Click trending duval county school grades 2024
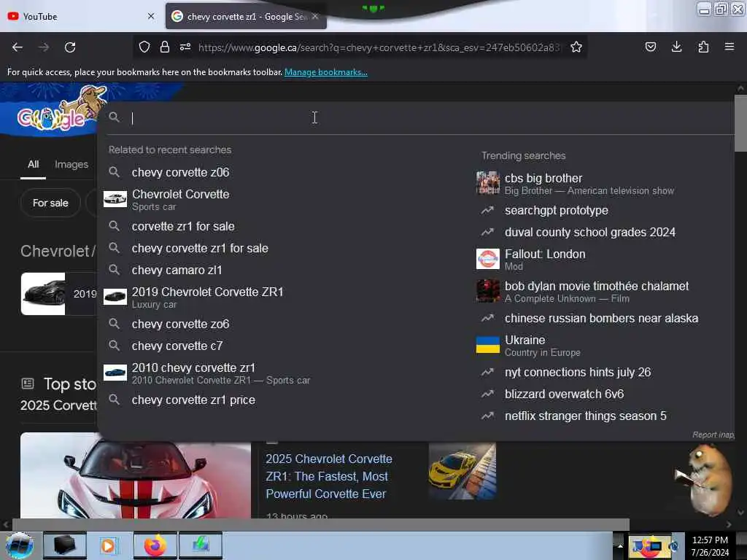 [x=590, y=233]
